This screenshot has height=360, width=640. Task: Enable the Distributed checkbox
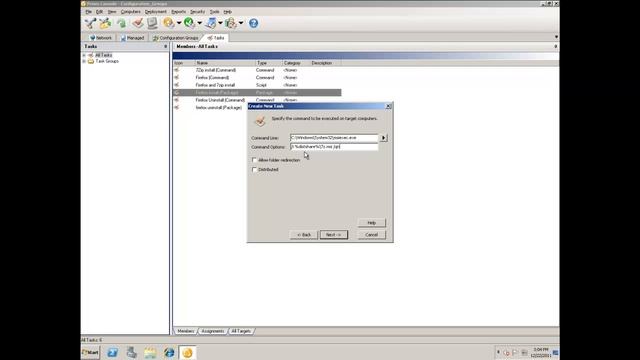pyautogui.click(x=254, y=169)
